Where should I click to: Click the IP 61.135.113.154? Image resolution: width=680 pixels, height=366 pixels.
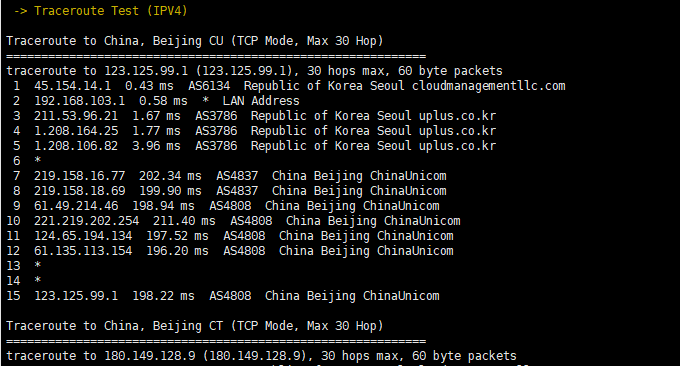[x=83, y=251]
